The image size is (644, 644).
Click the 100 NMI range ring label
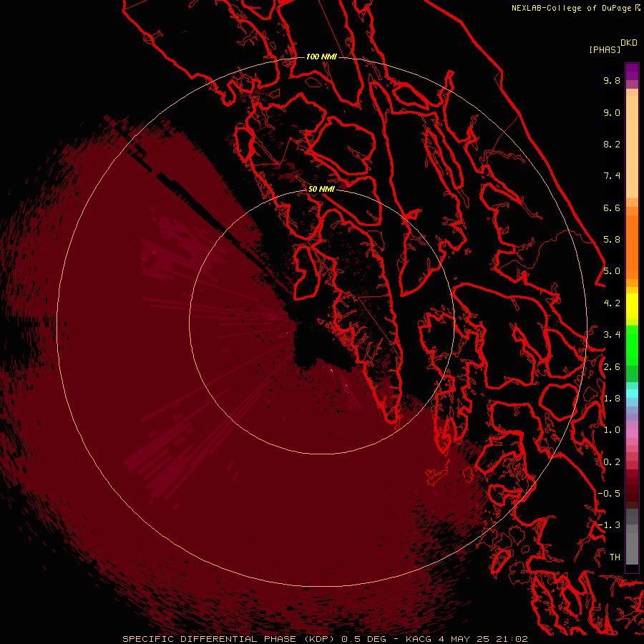321,57
